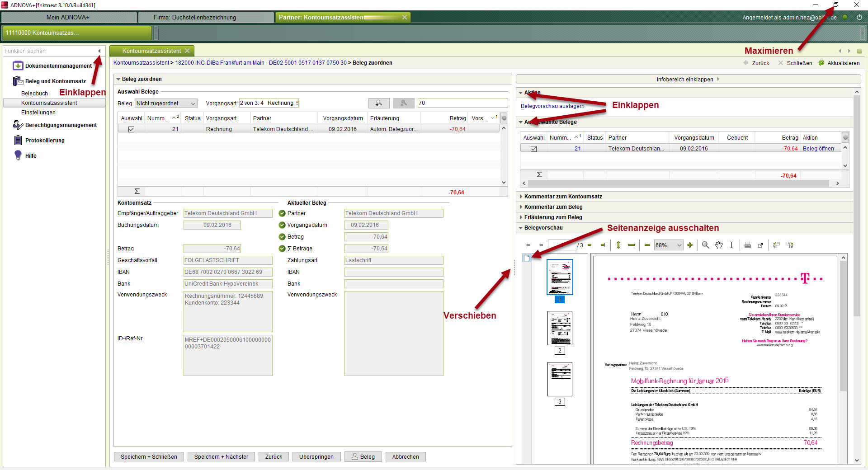Zoom out with the green minus icon
The width and height of the screenshot is (868, 470).
pos(647,245)
